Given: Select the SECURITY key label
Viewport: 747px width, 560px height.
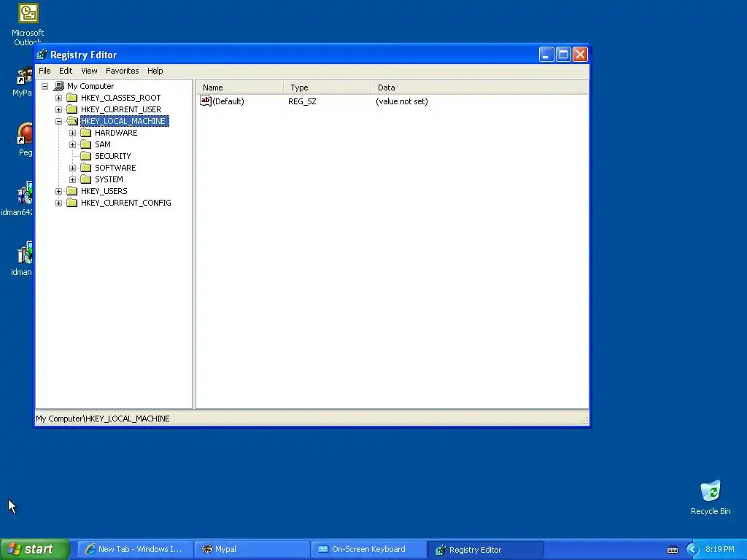Looking at the screenshot, I should [112, 156].
